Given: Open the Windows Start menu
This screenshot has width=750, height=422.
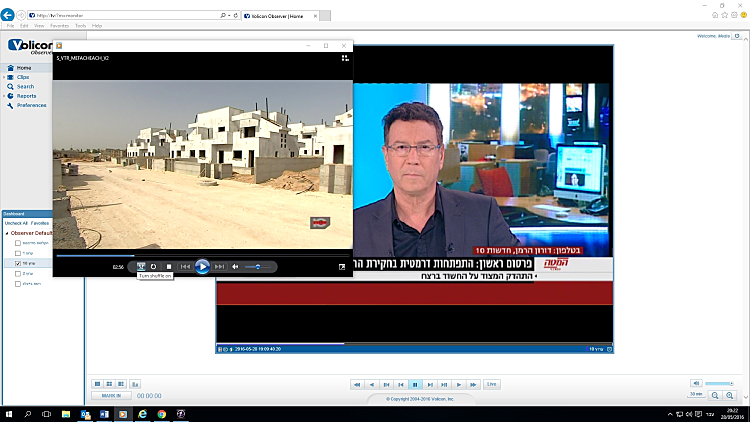Looking at the screenshot, I should pos(9,414).
